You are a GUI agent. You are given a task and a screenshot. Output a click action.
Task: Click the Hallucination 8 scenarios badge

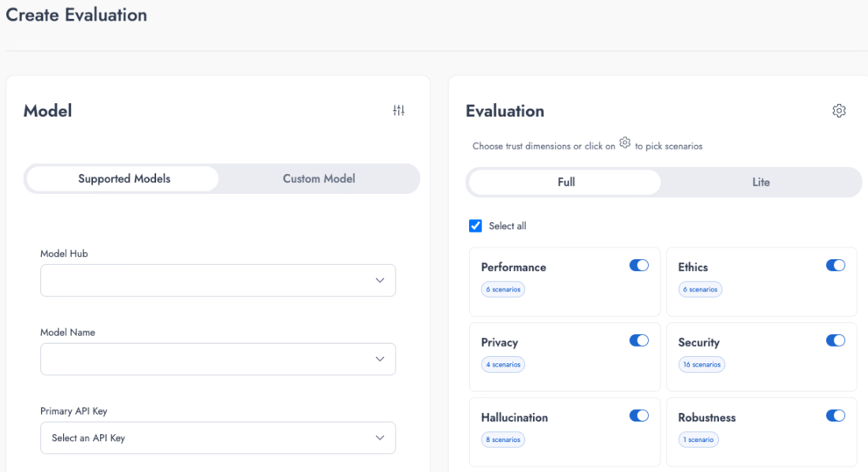pyautogui.click(x=503, y=440)
